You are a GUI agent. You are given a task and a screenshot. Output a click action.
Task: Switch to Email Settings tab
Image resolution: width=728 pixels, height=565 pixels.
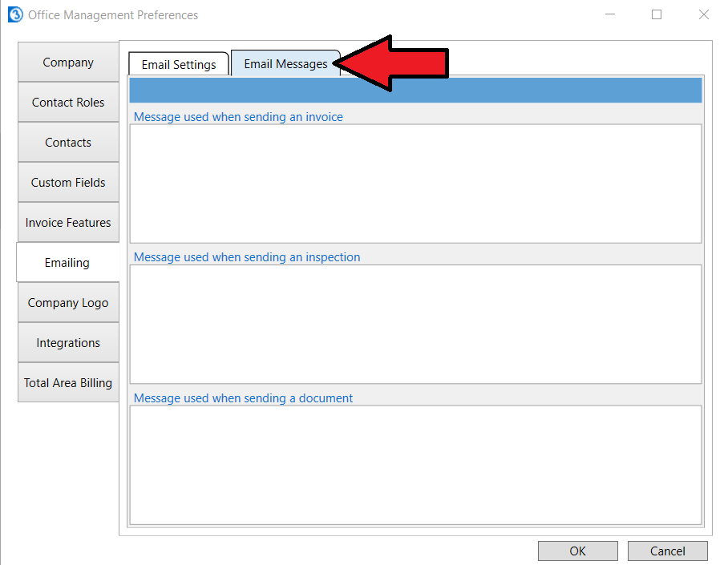coord(179,64)
